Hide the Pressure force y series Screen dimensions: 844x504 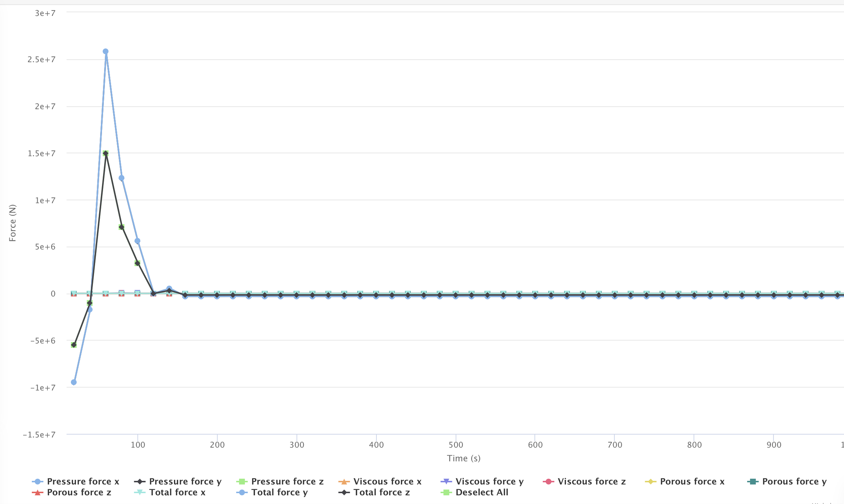[x=185, y=481]
